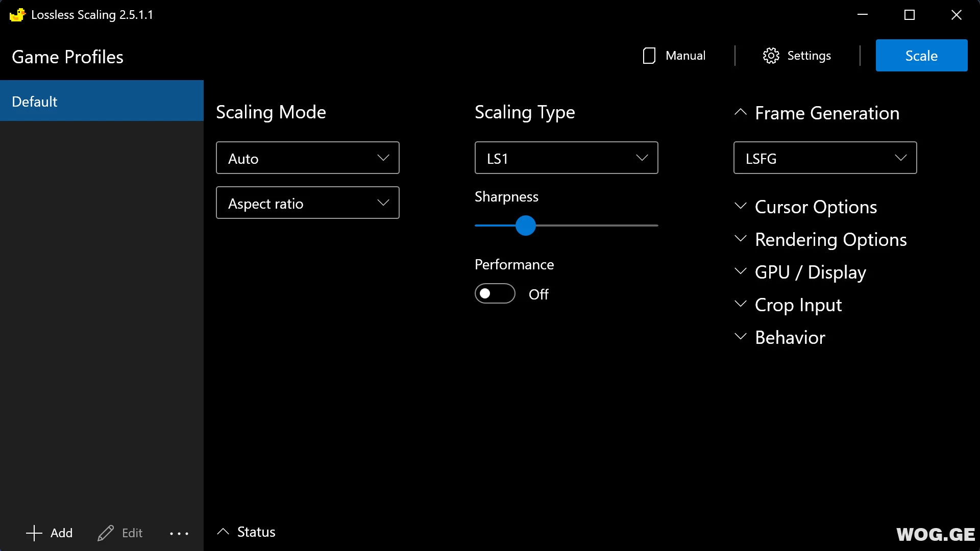980x551 pixels.
Task: Expand the Behavior section
Action: (x=779, y=337)
